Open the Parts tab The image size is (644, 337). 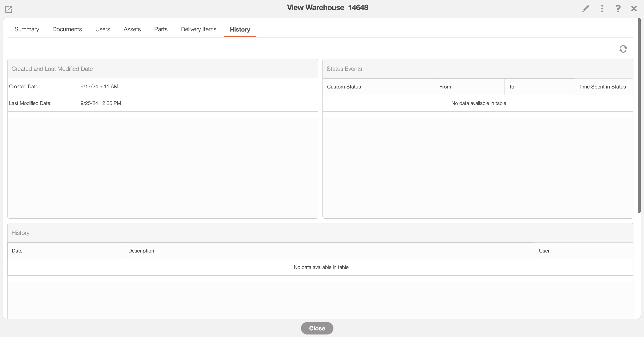coord(161,29)
